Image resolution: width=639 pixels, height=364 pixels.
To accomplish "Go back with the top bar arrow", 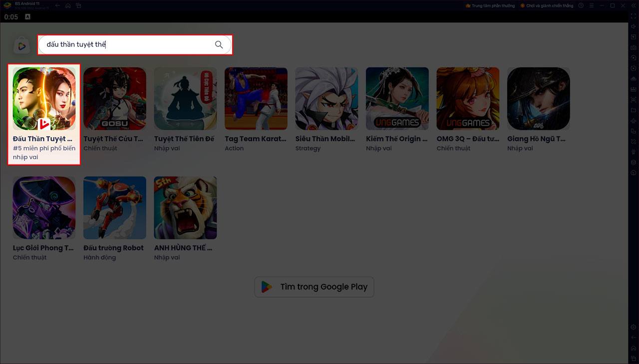I will pyautogui.click(x=58, y=5).
